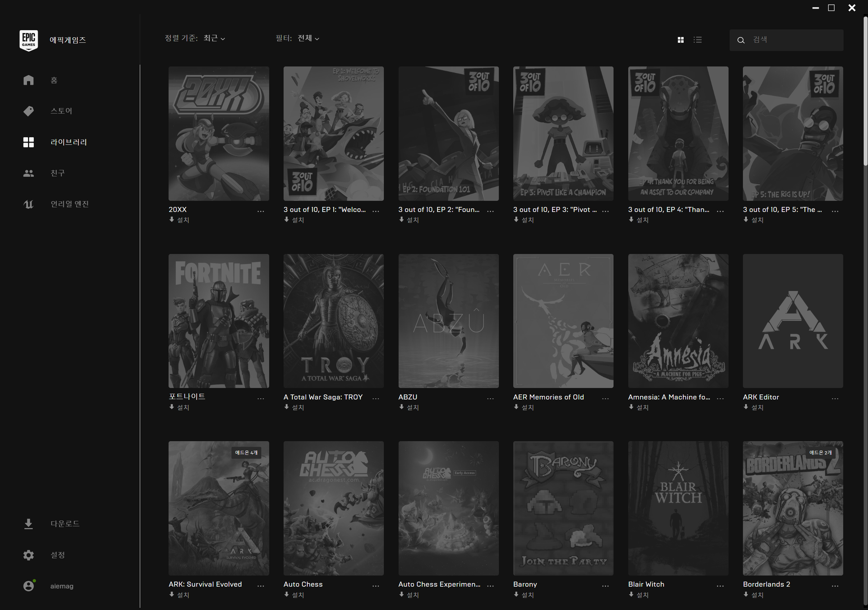This screenshot has height=610, width=868.
Task: Open options menu for 3 out of 10 EP 2
Action: 490,211
